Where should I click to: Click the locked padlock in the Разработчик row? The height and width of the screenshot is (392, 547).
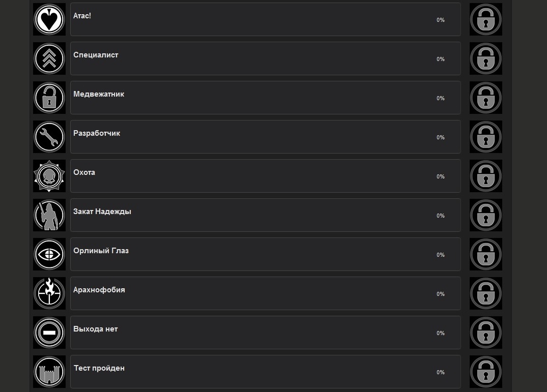tap(485, 137)
